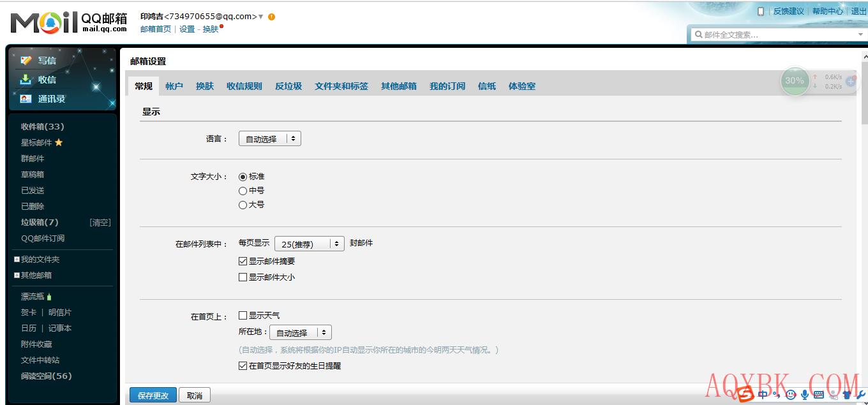868x405 pixels.
Task: Toggle 在首页显示好友的生日提醒 checkbox
Action: click(243, 366)
